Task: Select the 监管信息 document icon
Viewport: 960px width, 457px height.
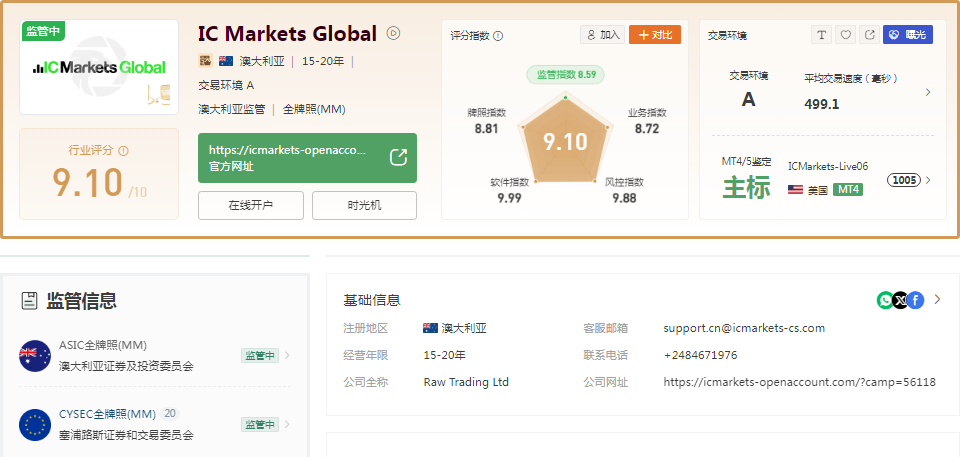Action: (x=29, y=301)
